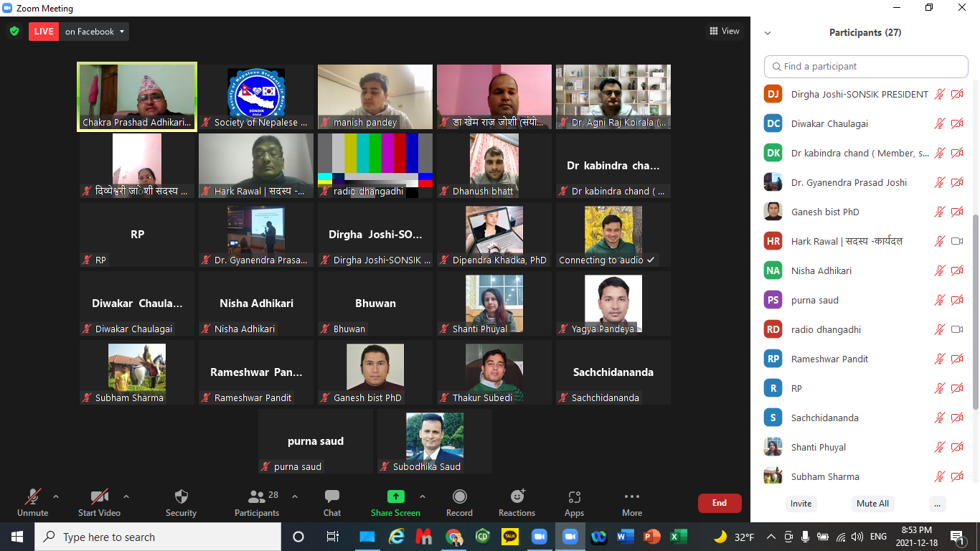Screen dimensions: 980x551
Task: Click the green encryption shield icon
Action: click(x=14, y=32)
